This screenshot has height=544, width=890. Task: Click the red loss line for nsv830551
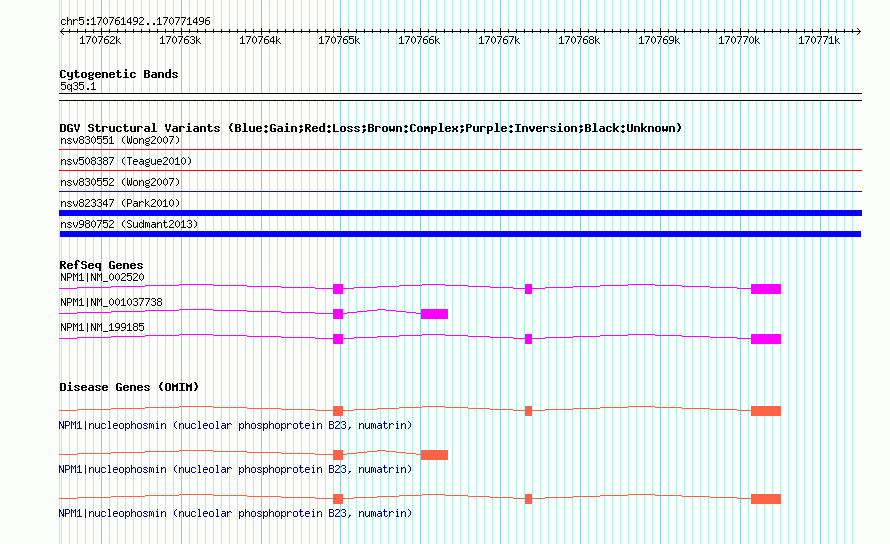click(460, 150)
